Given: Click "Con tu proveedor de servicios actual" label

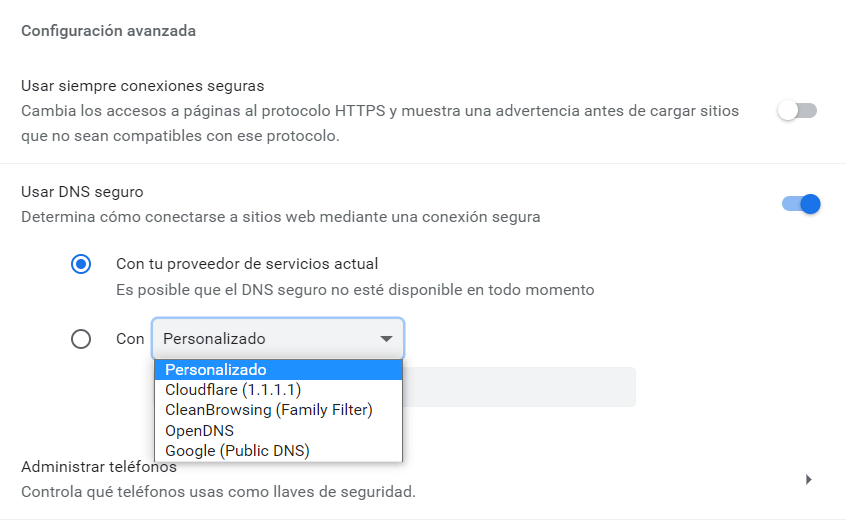Looking at the screenshot, I should point(247,265).
